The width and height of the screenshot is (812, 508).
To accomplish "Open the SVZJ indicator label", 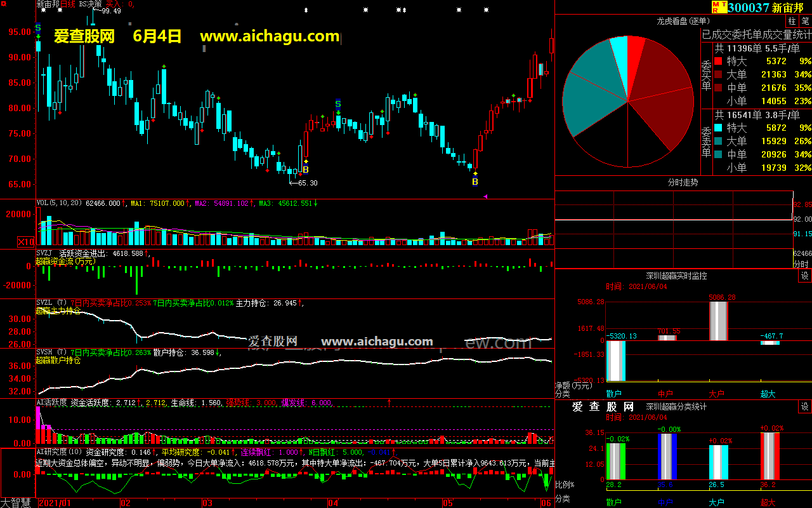I will pos(44,253).
